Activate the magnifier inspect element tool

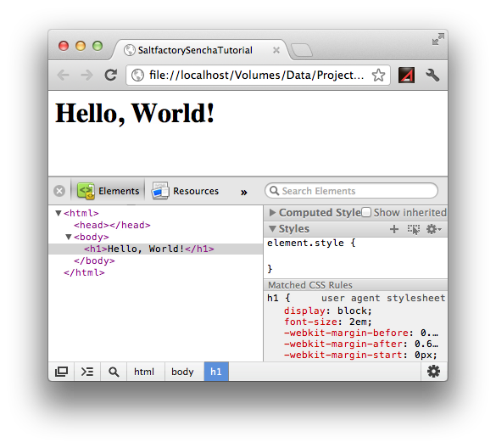[114, 372]
